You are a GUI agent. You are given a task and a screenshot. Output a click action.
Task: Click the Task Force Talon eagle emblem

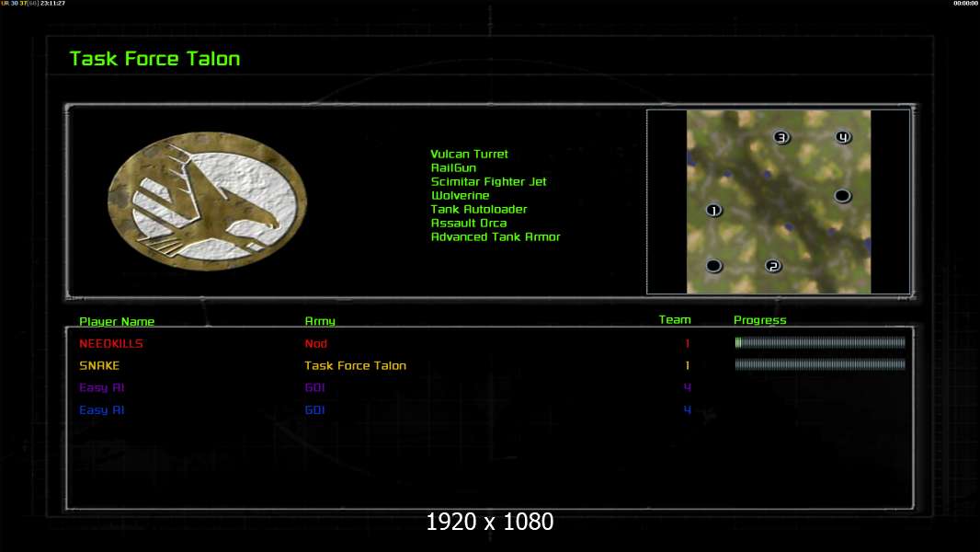[x=208, y=201]
